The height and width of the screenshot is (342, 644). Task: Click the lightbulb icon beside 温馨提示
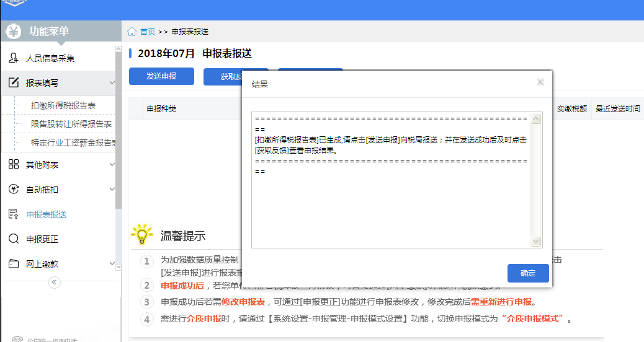tap(141, 235)
